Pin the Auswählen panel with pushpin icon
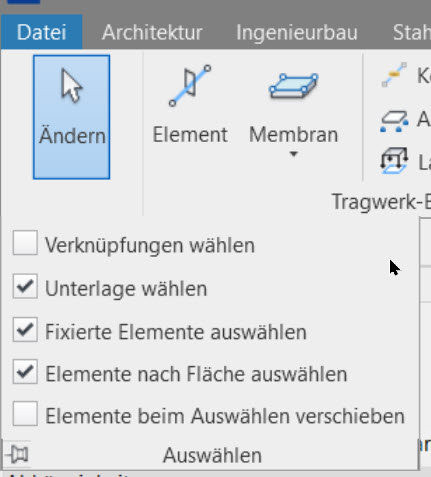The height and width of the screenshot is (477, 431). coord(17,454)
